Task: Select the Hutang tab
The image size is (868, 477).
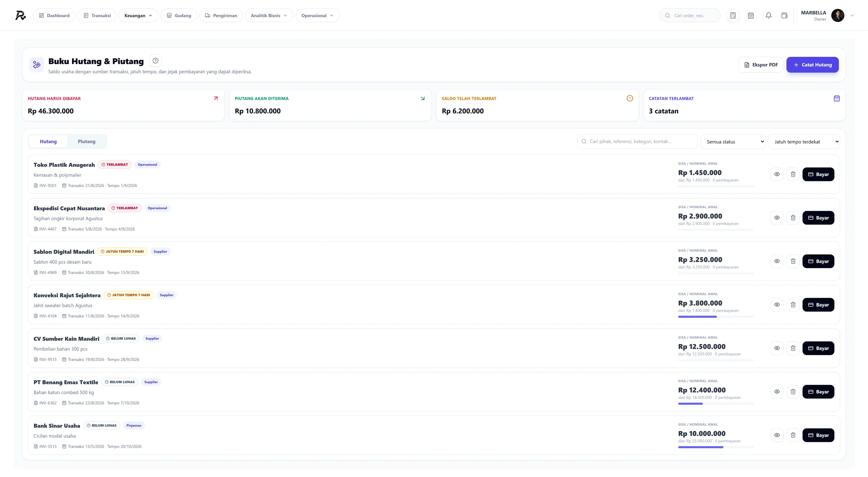Action: (48, 141)
